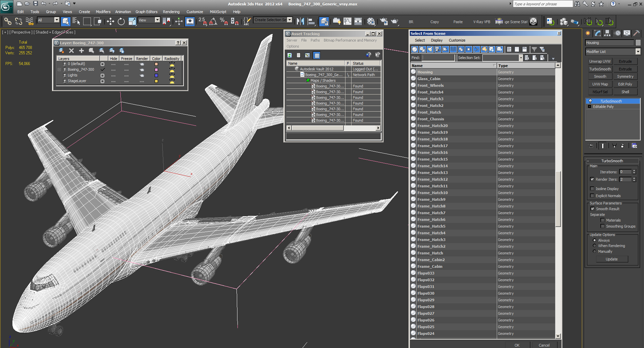Screen dimensions: 644x348
Task: Choose the Select and Rotate tool
Action: tap(121, 21)
